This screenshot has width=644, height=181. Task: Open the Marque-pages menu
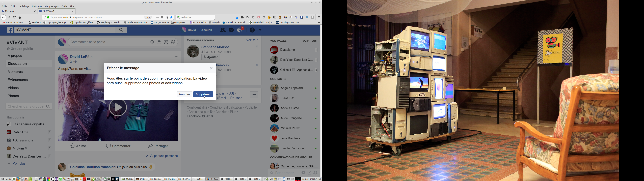(x=51, y=6)
